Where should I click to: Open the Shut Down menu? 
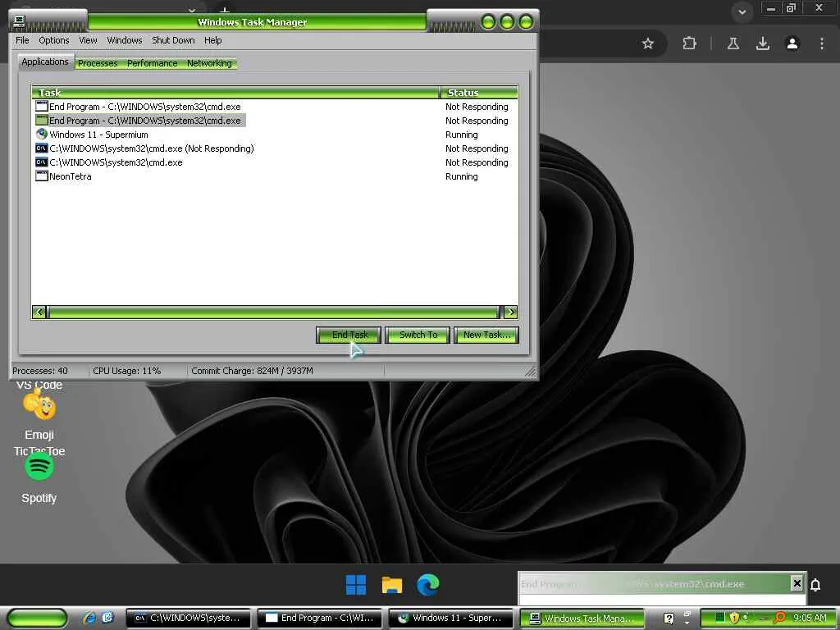(173, 40)
